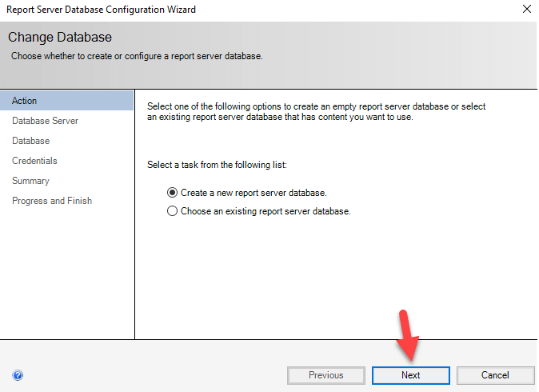Close the Configuration Wizard window

tap(526, 10)
